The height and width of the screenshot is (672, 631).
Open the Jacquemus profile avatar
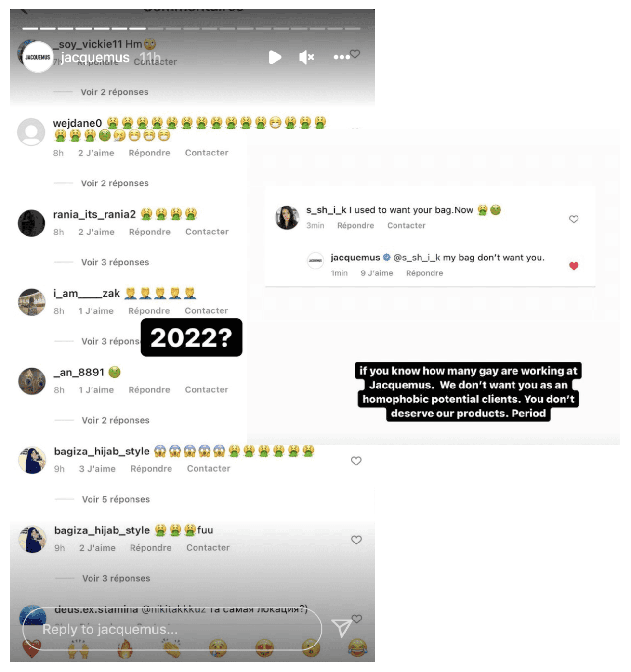(x=38, y=57)
